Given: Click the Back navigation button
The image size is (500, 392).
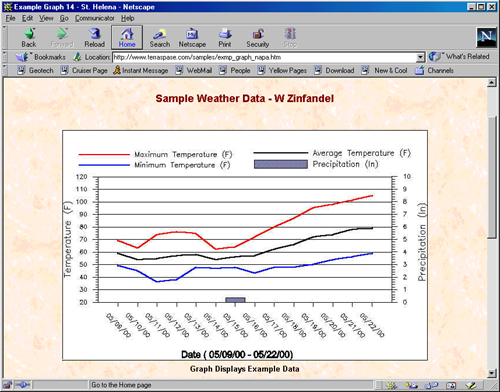Looking at the screenshot, I should pyautogui.click(x=29, y=38).
